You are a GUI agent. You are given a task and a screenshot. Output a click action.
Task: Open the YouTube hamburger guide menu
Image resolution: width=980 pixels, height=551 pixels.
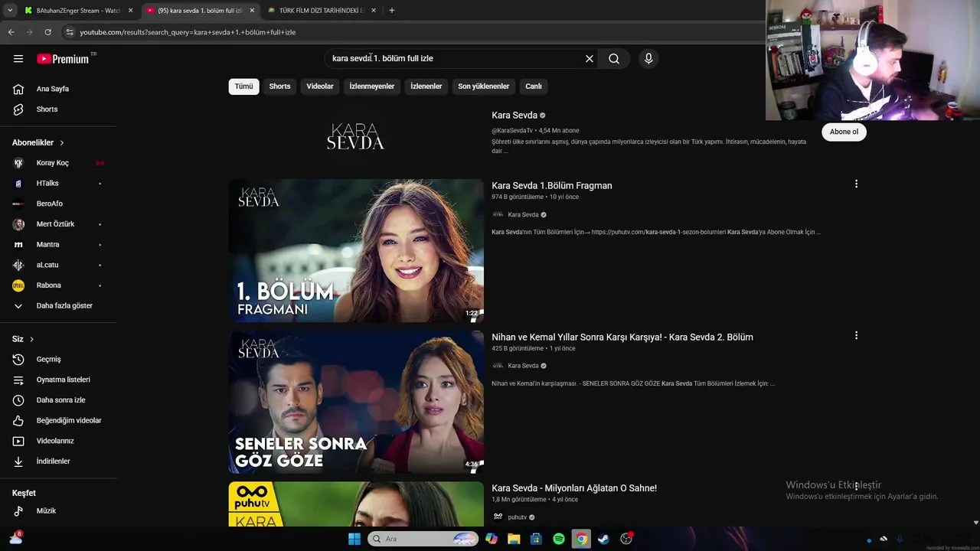click(18, 58)
